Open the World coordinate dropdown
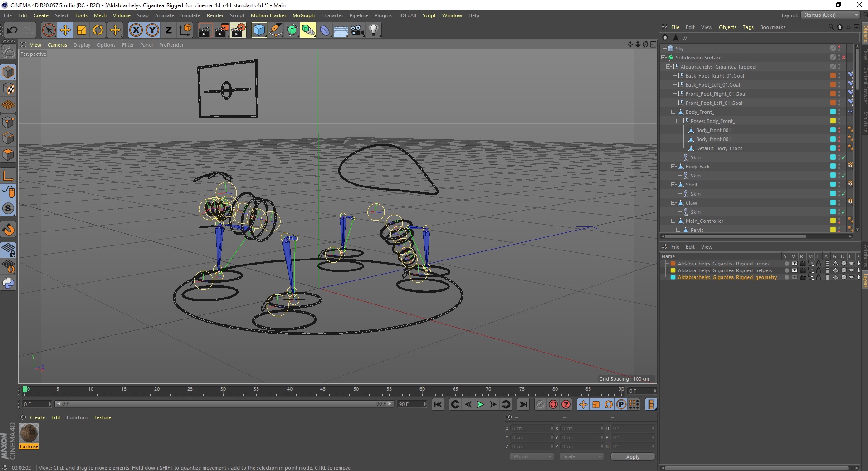868x471 pixels. (x=532, y=456)
